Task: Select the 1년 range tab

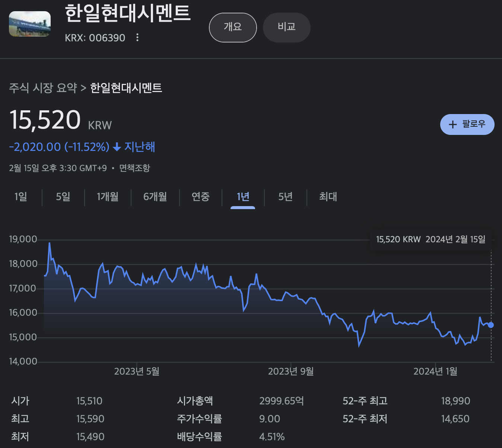Action: point(243,196)
